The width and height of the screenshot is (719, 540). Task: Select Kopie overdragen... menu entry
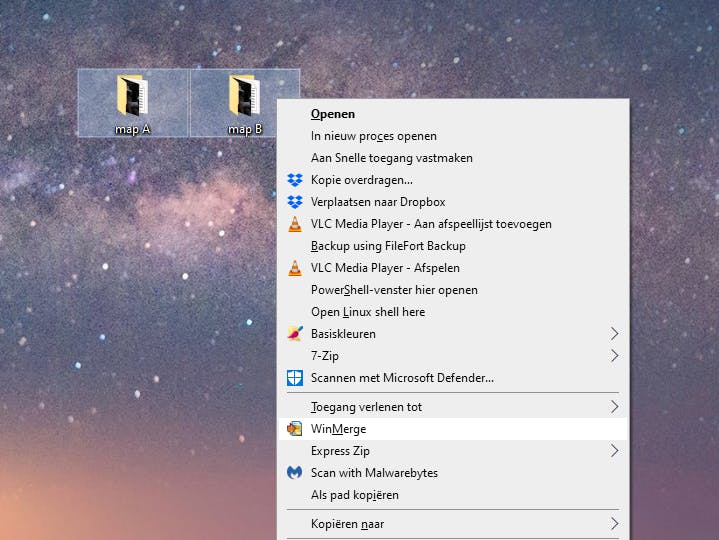coord(453,180)
